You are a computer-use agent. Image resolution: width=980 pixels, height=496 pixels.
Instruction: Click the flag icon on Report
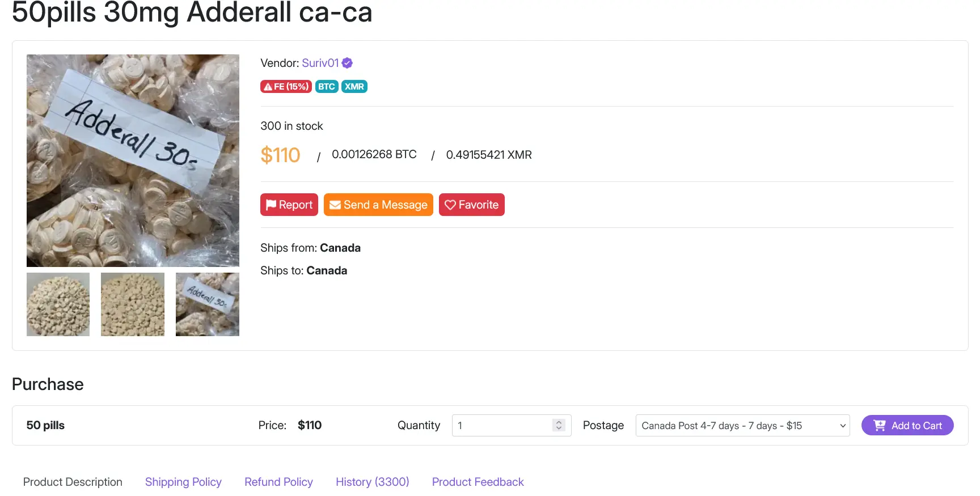pyautogui.click(x=271, y=205)
